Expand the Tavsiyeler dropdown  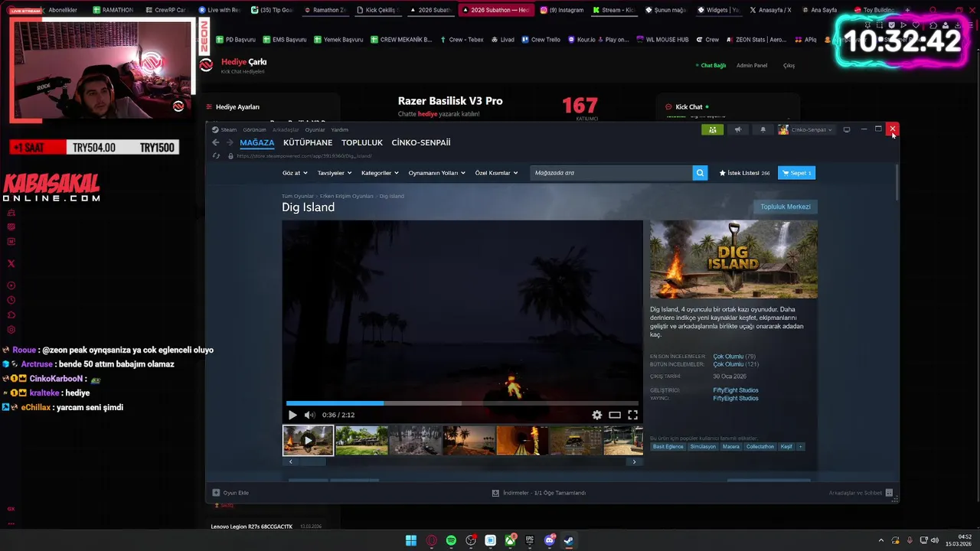point(335,173)
